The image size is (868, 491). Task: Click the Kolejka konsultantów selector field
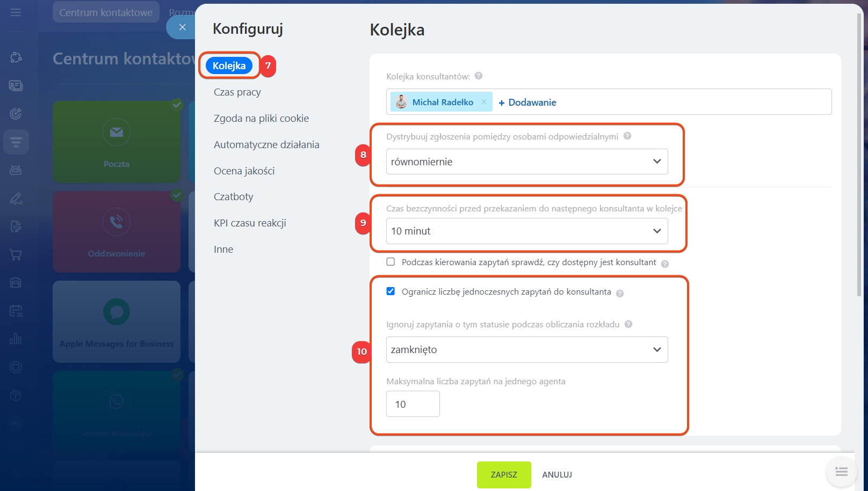(x=609, y=102)
